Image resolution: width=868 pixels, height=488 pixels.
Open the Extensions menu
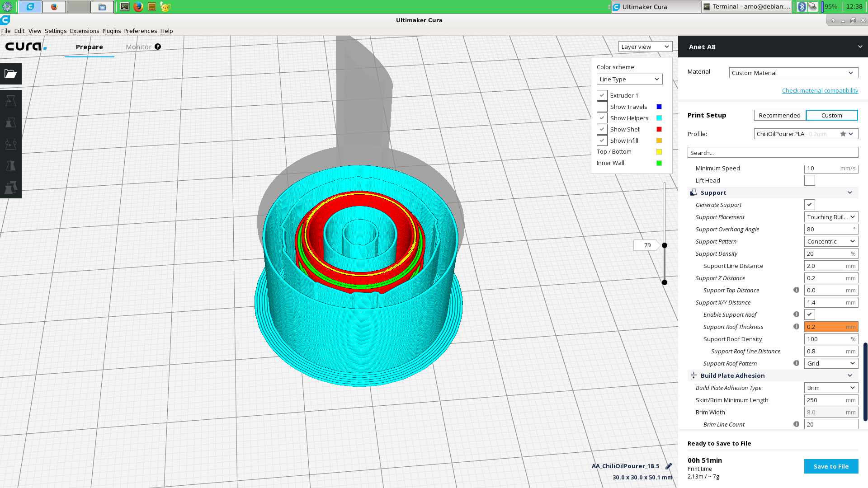[x=85, y=31]
